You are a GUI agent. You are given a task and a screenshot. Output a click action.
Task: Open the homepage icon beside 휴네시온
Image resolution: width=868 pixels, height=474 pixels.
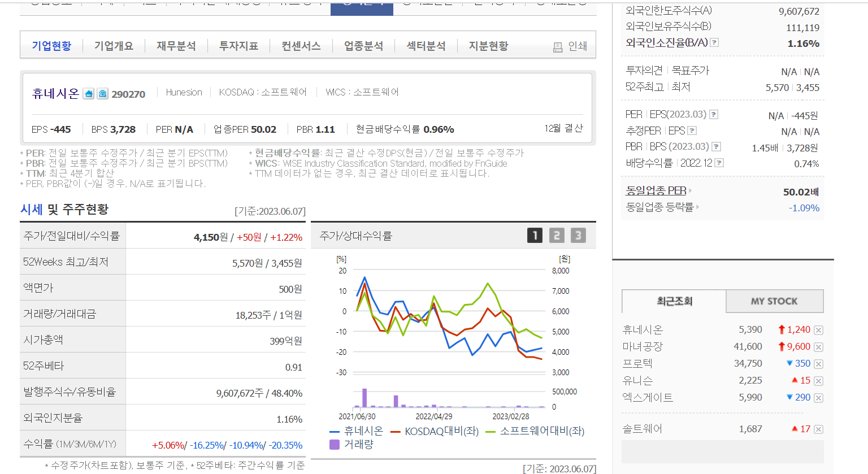[x=89, y=94]
